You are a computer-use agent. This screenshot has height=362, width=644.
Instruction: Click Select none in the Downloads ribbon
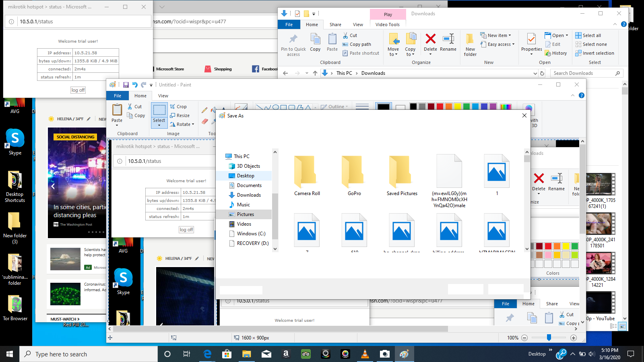click(x=591, y=44)
